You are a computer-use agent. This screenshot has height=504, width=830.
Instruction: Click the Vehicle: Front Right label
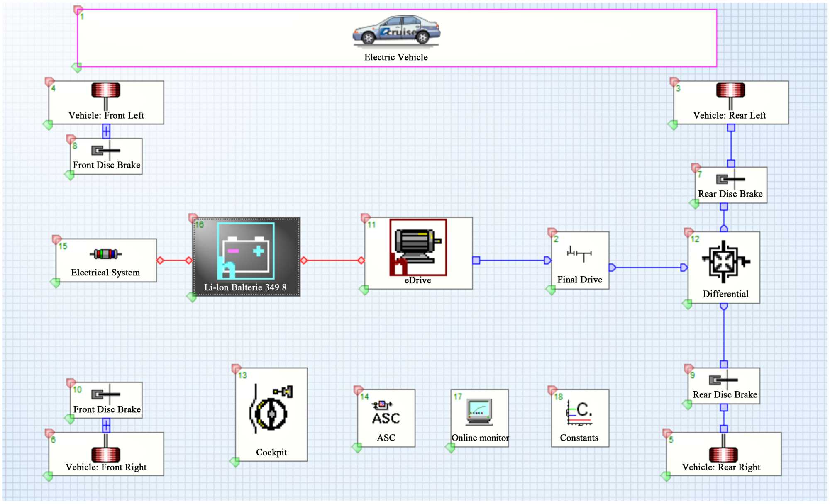106,467
